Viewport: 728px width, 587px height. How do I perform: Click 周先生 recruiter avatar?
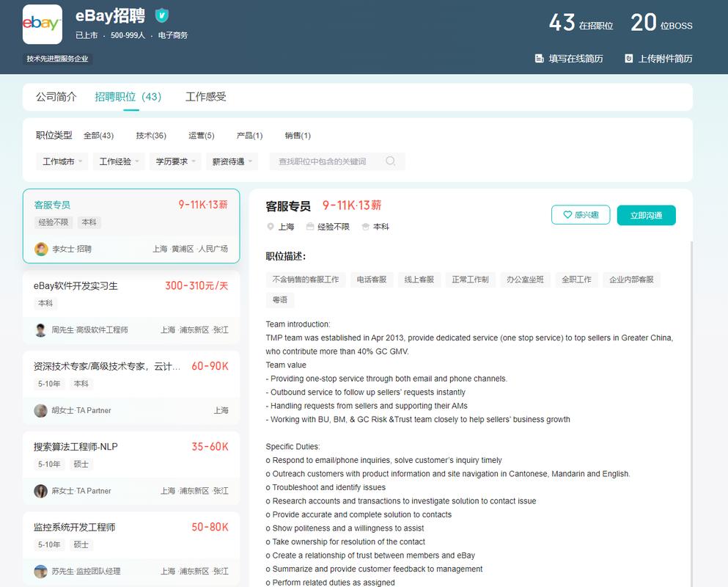pos(41,330)
